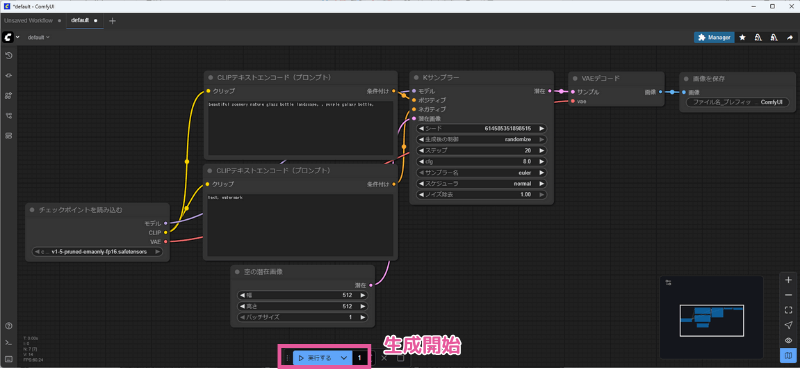Click the 空の潜在画像 潜在 output port
Screen dimensions: 800x370
(x=370, y=285)
